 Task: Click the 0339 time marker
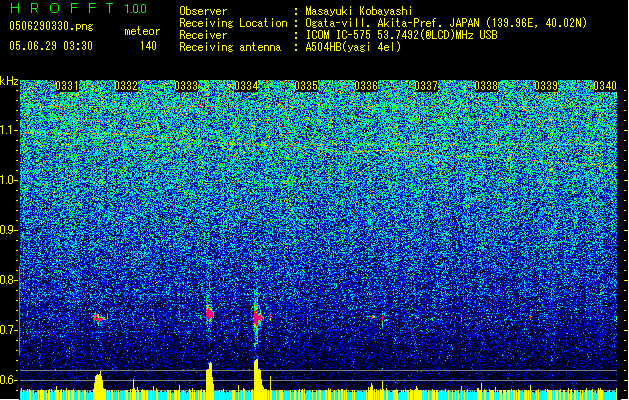[x=546, y=86]
